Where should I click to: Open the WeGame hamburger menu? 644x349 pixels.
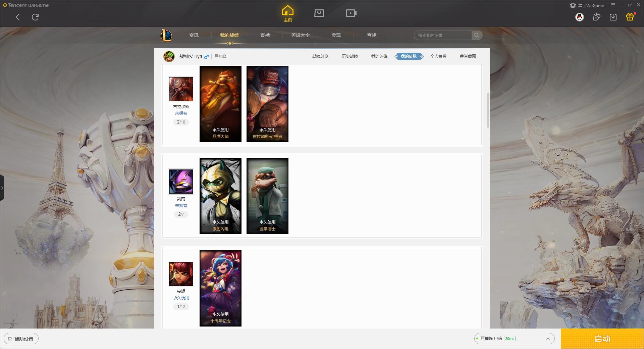613,5
